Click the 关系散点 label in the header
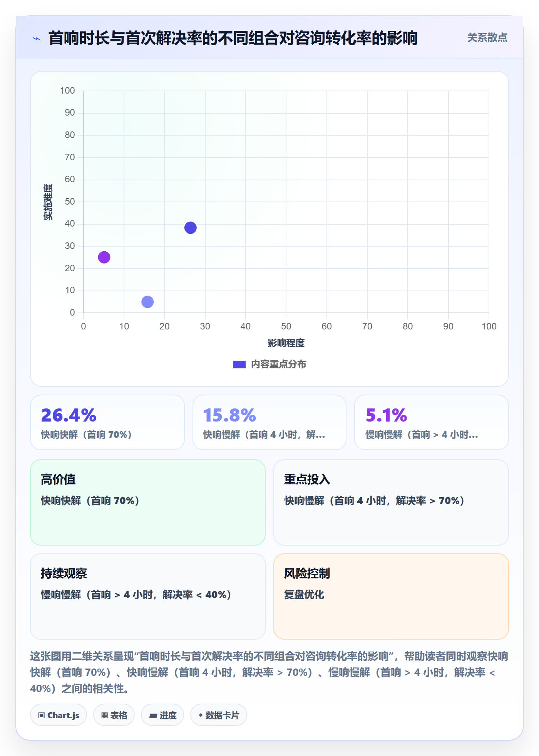This screenshot has width=539, height=756. (487, 38)
